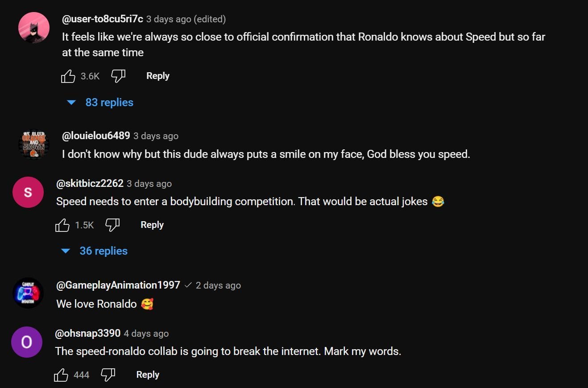The height and width of the screenshot is (388, 588).
Task: Open @louielou6489's profile avatar
Action: 34,144
